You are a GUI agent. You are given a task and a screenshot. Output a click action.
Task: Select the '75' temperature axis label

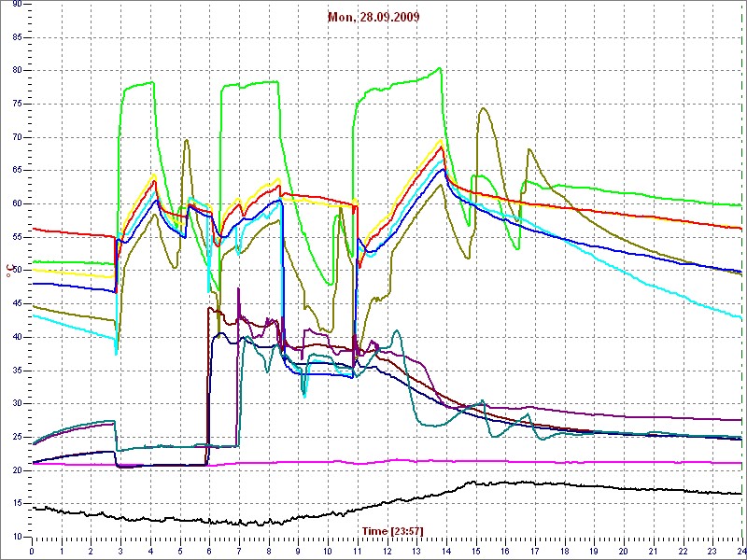pos(16,105)
